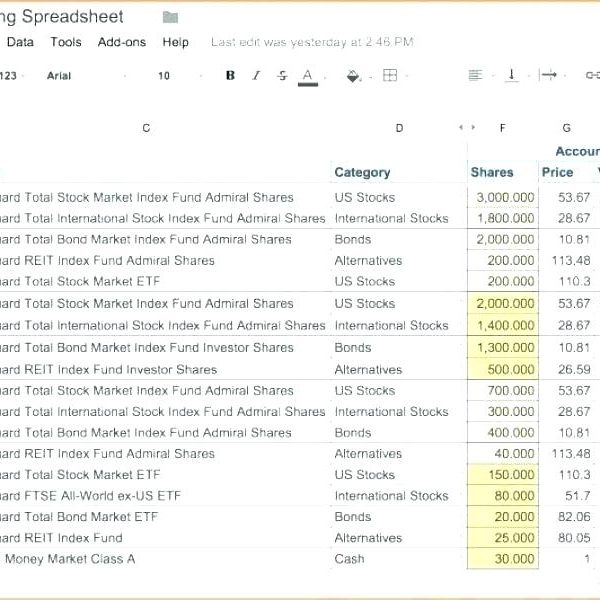Toggle bold formatting in the toolbar
The image size is (600, 600).
click(x=230, y=76)
